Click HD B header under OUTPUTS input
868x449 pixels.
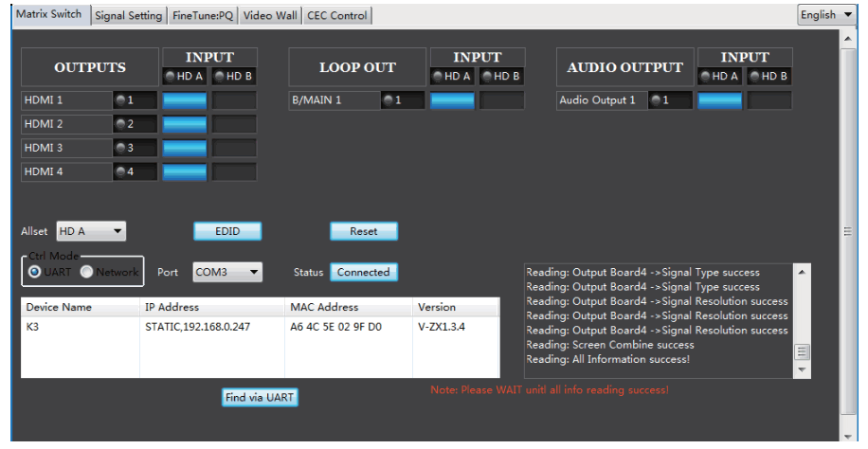[234, 77]
